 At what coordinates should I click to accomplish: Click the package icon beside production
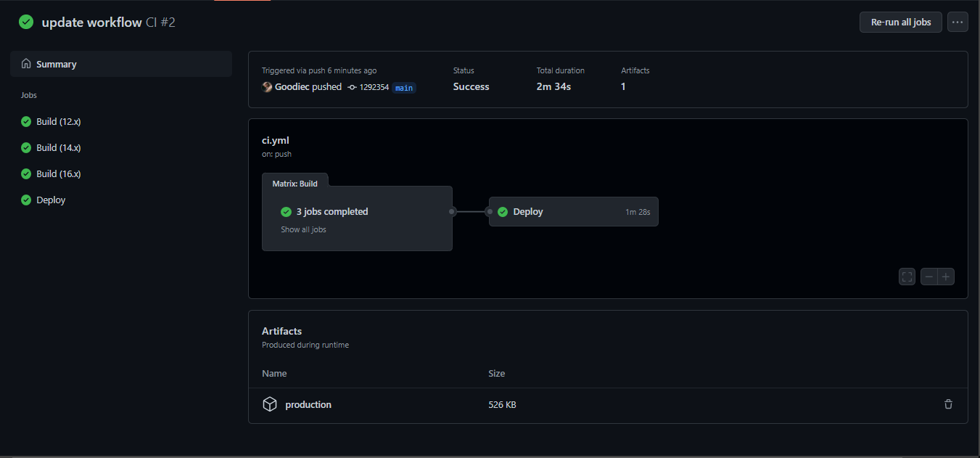[x=270, y=404]
